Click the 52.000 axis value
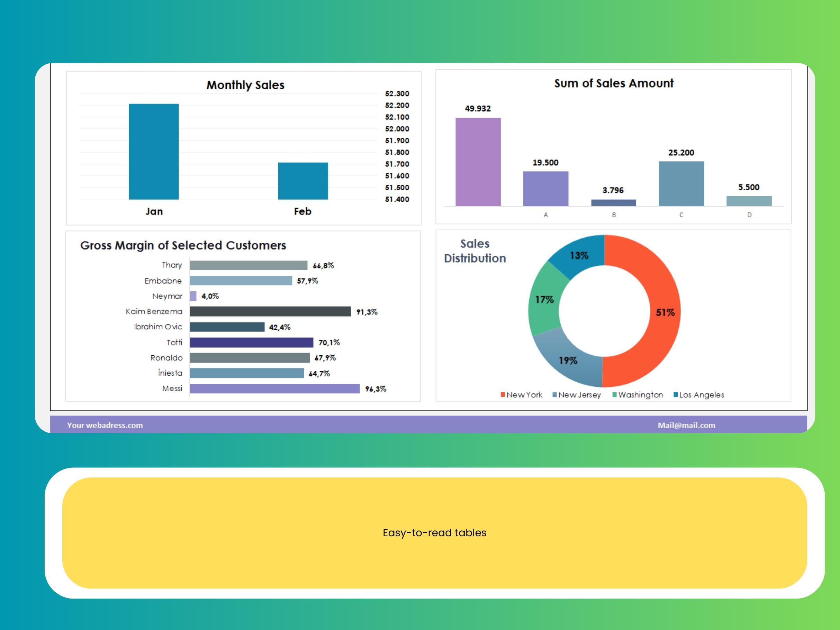Viewport: 840px width, 630px height. point(397,129)
